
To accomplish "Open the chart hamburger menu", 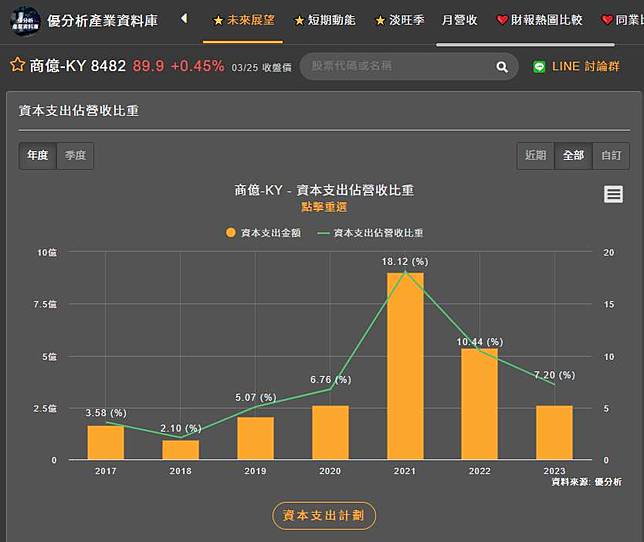I will tap(613, 194).
